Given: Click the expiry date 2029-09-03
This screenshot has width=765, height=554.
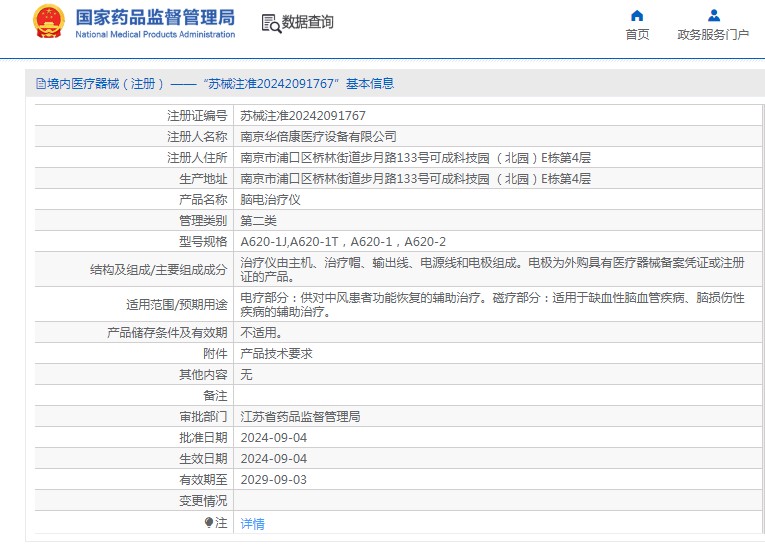Looking at the screenshot, I should tap(273, 479).
